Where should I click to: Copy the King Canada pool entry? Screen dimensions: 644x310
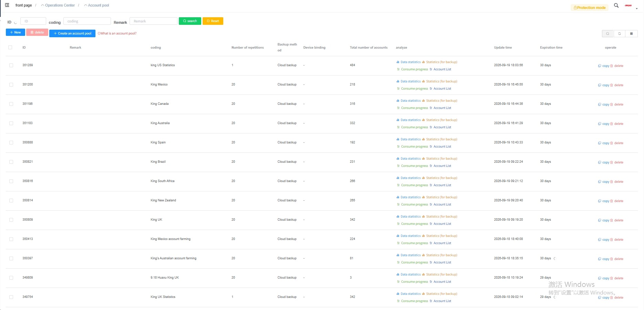(x=604, y=104)
